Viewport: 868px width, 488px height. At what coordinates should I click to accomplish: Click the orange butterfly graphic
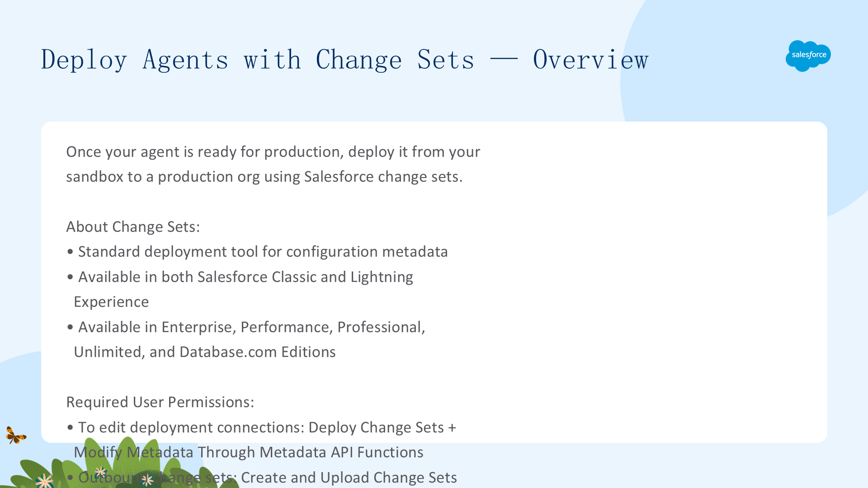tap(16, 435)
